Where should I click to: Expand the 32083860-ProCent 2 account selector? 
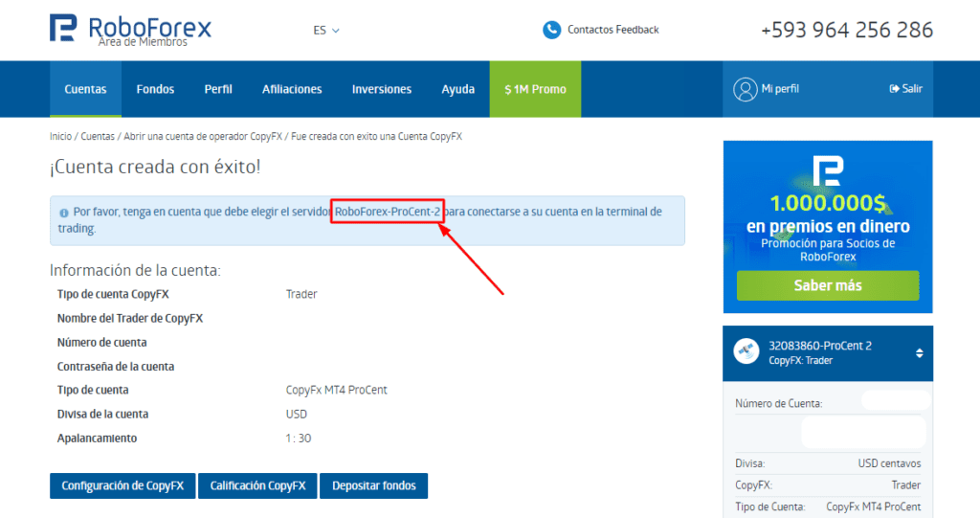pos(919,353)
